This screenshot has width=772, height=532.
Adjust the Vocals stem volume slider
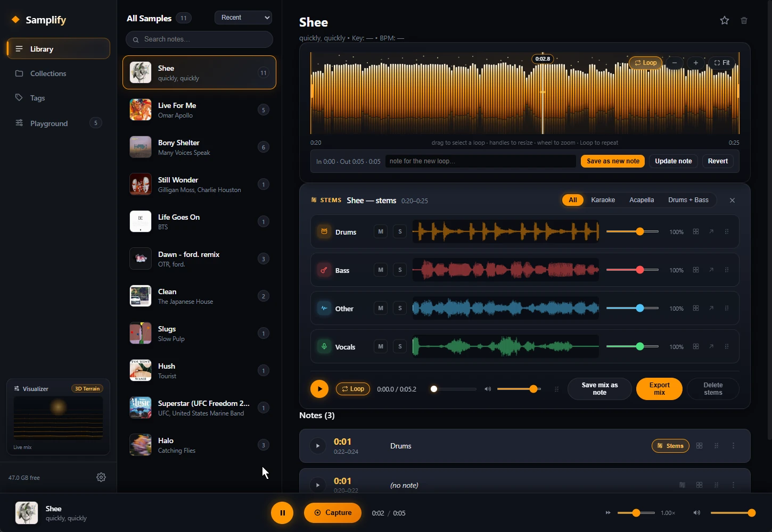pos(633,346)
